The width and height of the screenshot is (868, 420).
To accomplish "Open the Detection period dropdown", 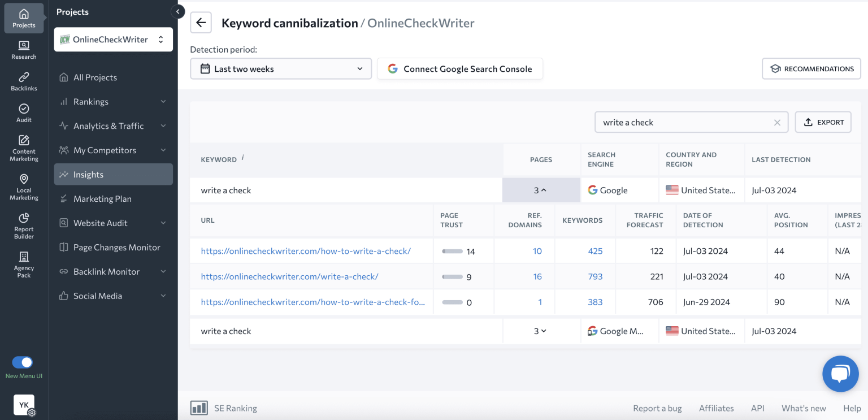I will click(x=280, y=68).
